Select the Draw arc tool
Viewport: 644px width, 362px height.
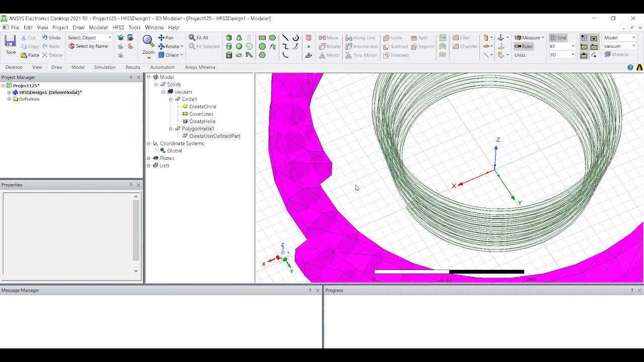click(296, 38)
